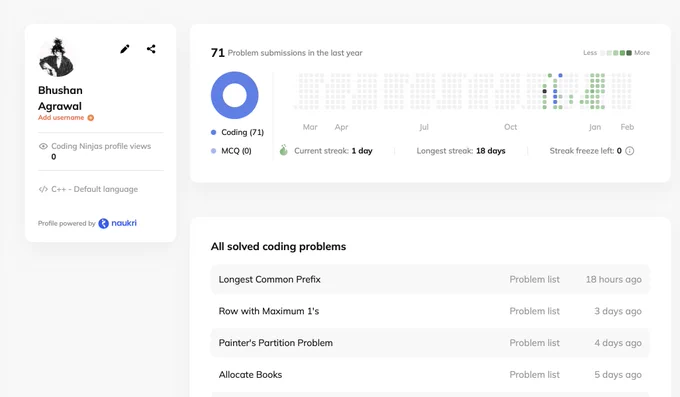Click the pencil edit profile icon
The height and width of the screenshot is (397, 680).
(125, 49)
